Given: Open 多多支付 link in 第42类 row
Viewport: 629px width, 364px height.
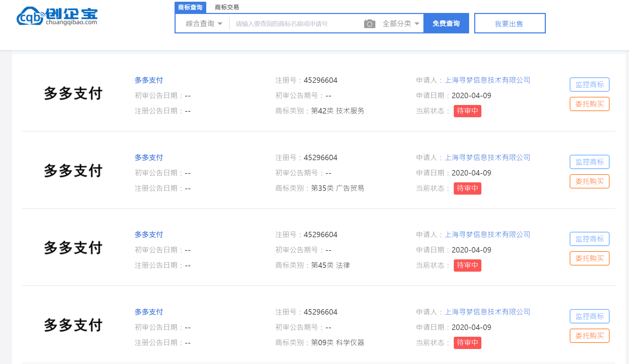Looking at the screenshot, I should coord(149,80).
